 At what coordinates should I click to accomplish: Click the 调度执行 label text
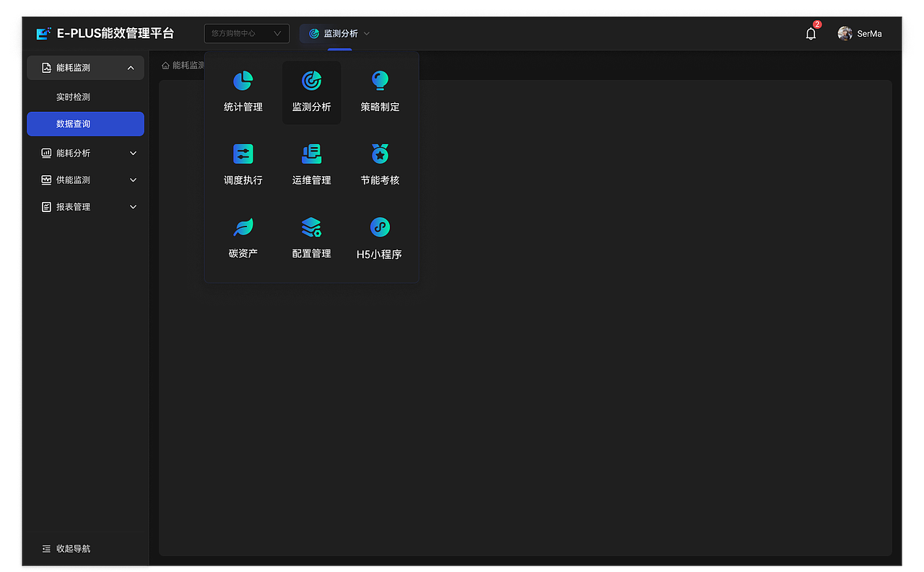click(243, 180)
